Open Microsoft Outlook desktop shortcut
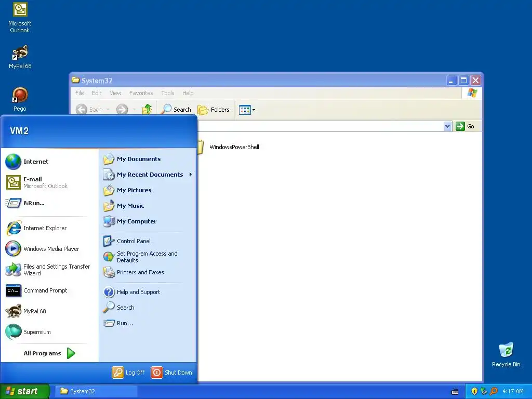 [x=20, y=18]
